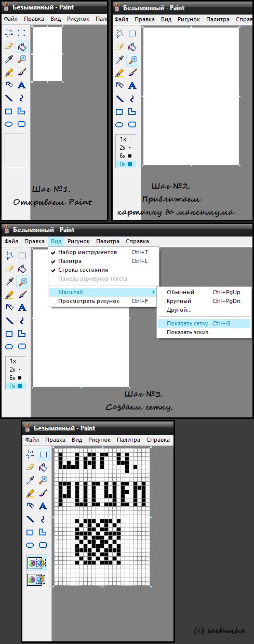Open 'Вид' menu in Step 2 window
The image size is (254, 644).
(166, 19)
